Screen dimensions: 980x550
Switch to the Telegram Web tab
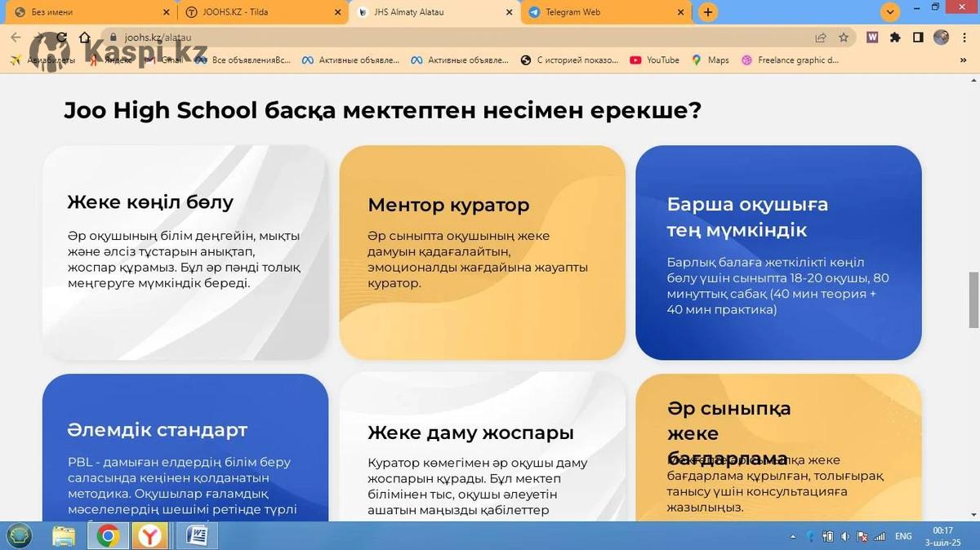coord(606,12)
